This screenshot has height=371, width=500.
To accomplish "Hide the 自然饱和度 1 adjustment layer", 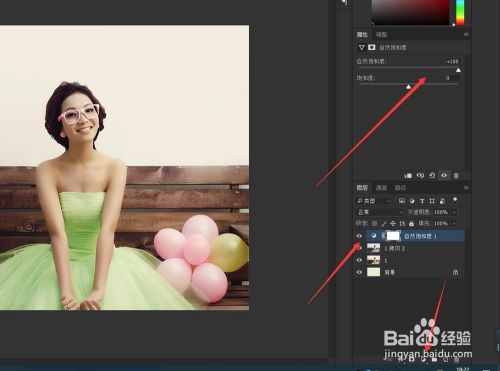I will (359, 236).
